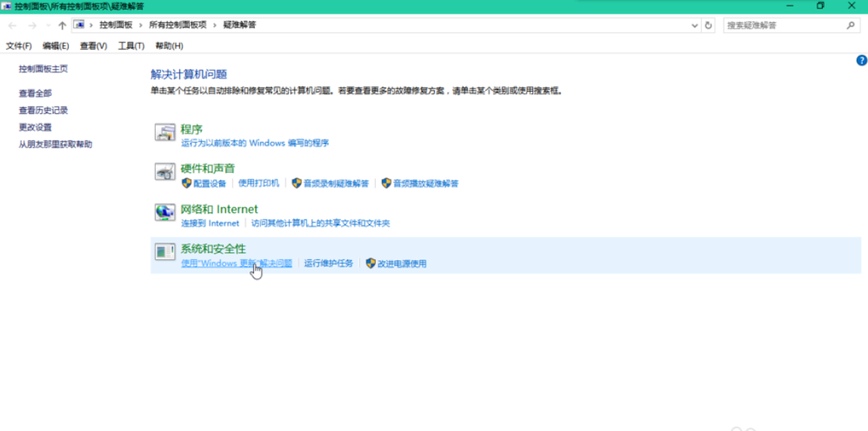Click the refresh button beside the address bar

tap(708, 25)
